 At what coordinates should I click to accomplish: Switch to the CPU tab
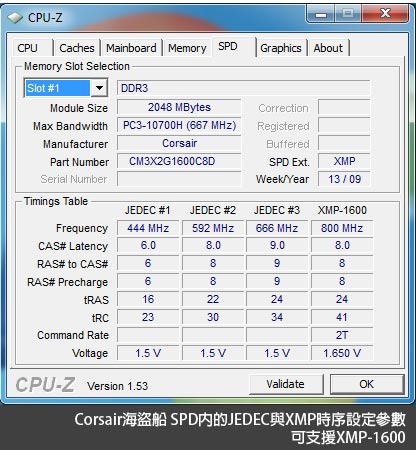click(x=28, y=48)
